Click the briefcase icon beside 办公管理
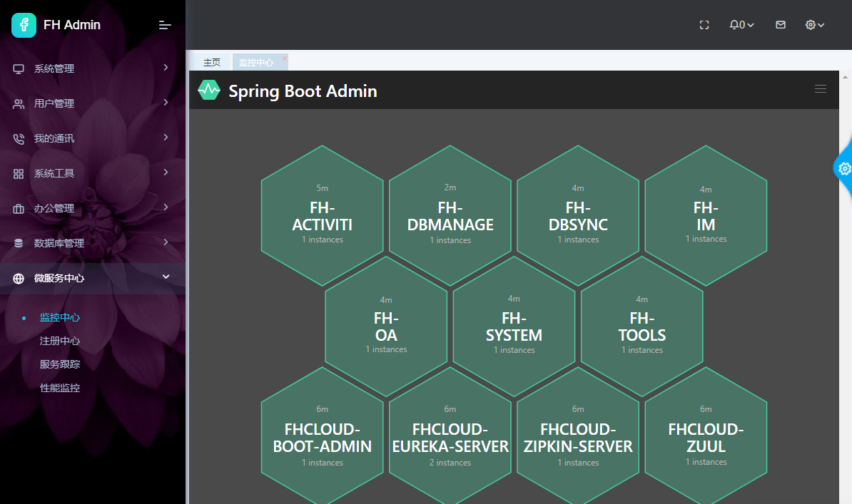The width and height of the screenshot is (852, 504). click(19, 209)
